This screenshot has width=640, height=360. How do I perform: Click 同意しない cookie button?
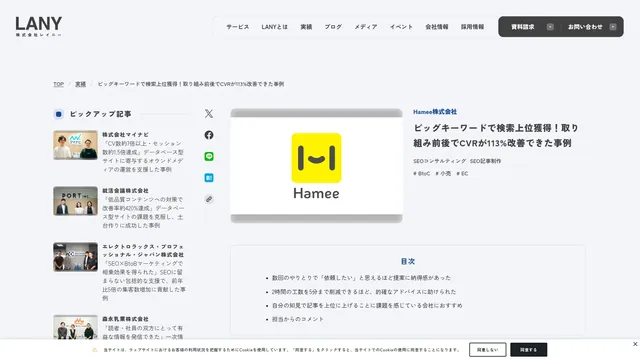pos(488,350)
